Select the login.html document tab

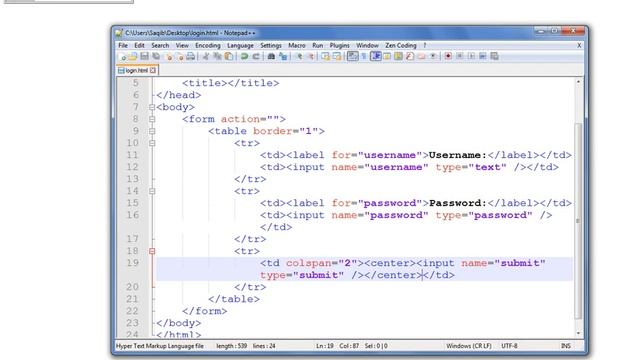click(137, 70)
